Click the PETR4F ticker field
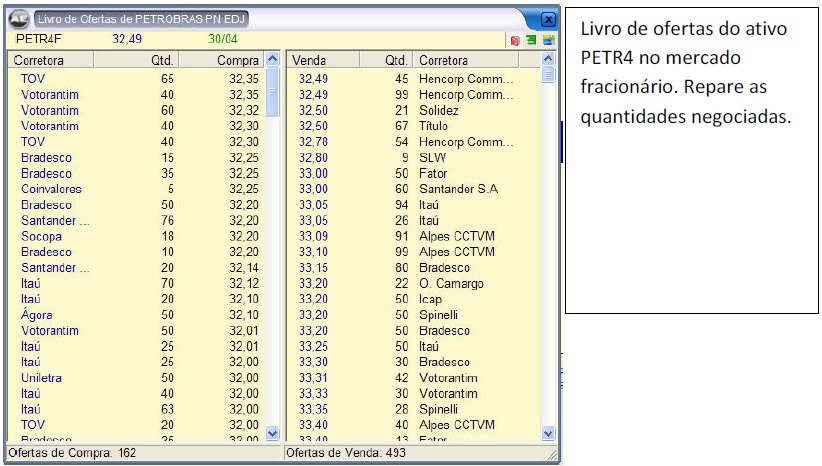822x466 pixels. [39, 39]
